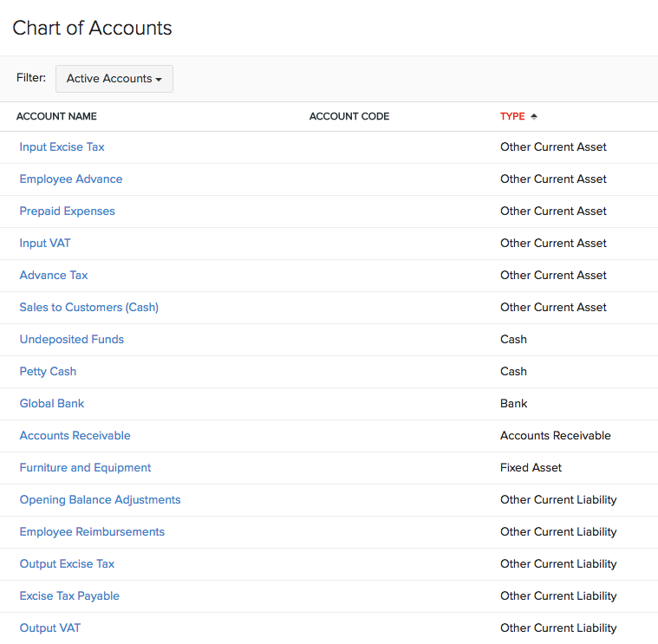Open the Excise Tax Payable account
This screenshot has width=658, height=644.
pos(69,596)
